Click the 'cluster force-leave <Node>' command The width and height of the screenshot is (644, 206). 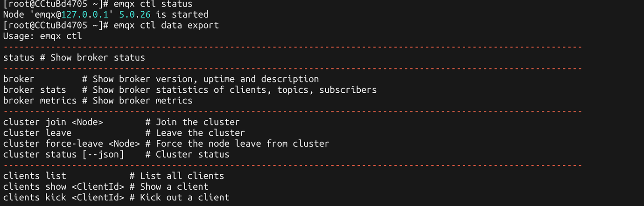pyautogui.click(x=71, y=144)
